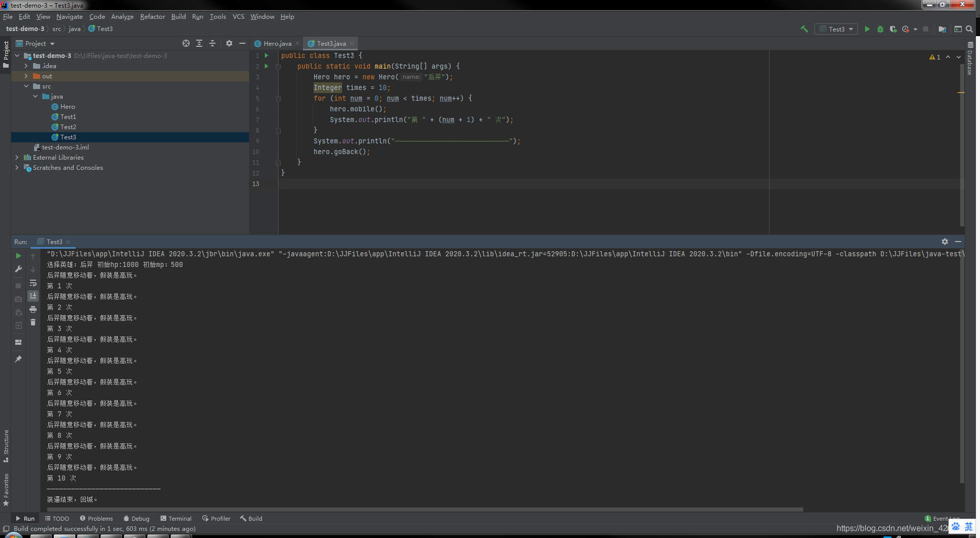980x538 pixels.
Task: Toggle the Favorites sidebar tab
Action: coord(6,490)
